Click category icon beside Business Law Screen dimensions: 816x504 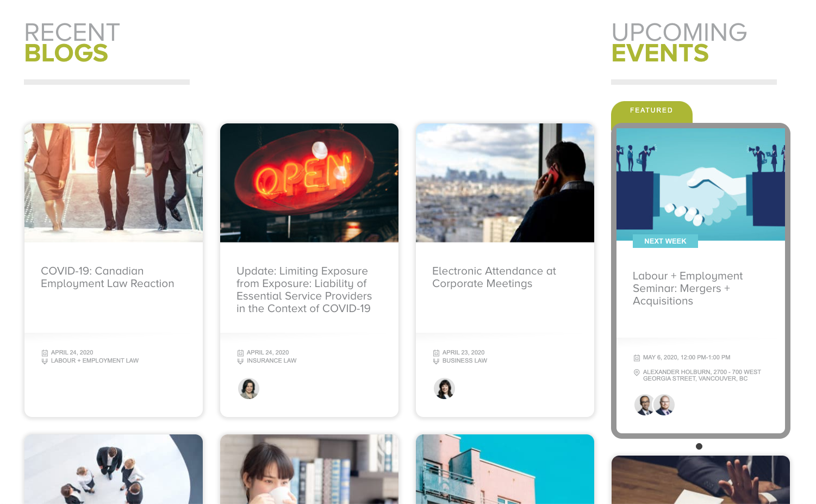pyautogui.click(x=436, y=361)
